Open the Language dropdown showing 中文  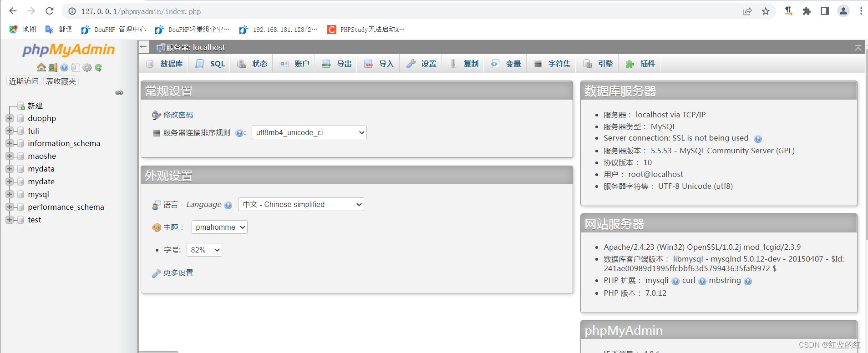point(301,204)
